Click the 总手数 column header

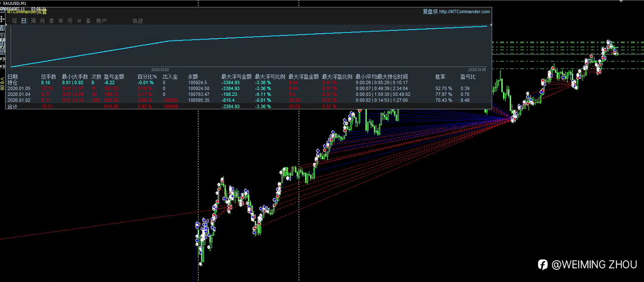49,77
